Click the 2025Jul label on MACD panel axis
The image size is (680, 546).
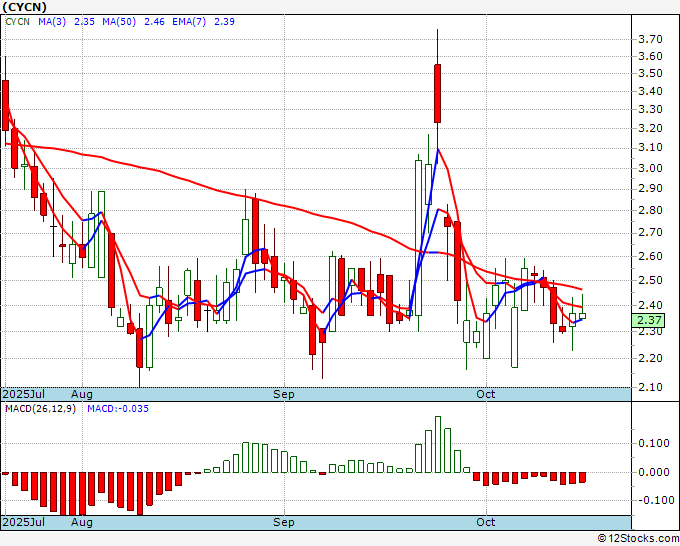pyautogui.click(x=23, y=522)
